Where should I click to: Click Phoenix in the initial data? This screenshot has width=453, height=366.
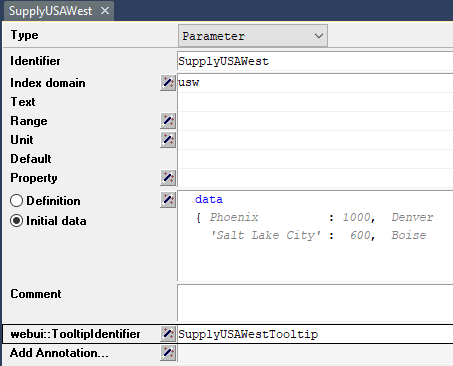234,217
